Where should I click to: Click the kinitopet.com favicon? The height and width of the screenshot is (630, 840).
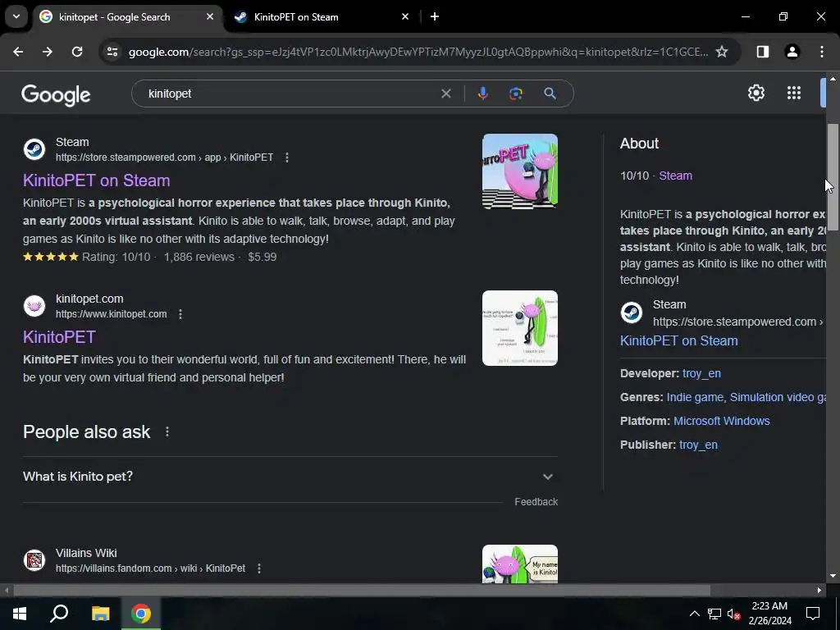coord(34,306)
